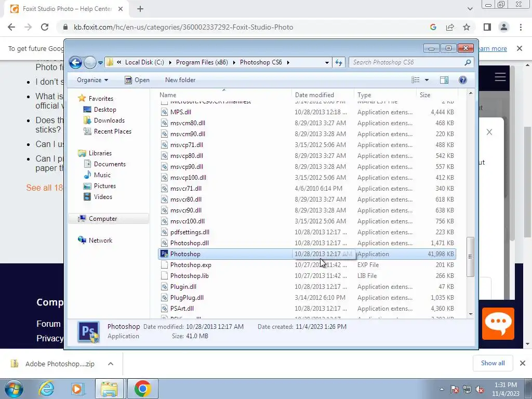
Task: Click the Explorer Forward navigation arrow
Action: click(90, 62)
